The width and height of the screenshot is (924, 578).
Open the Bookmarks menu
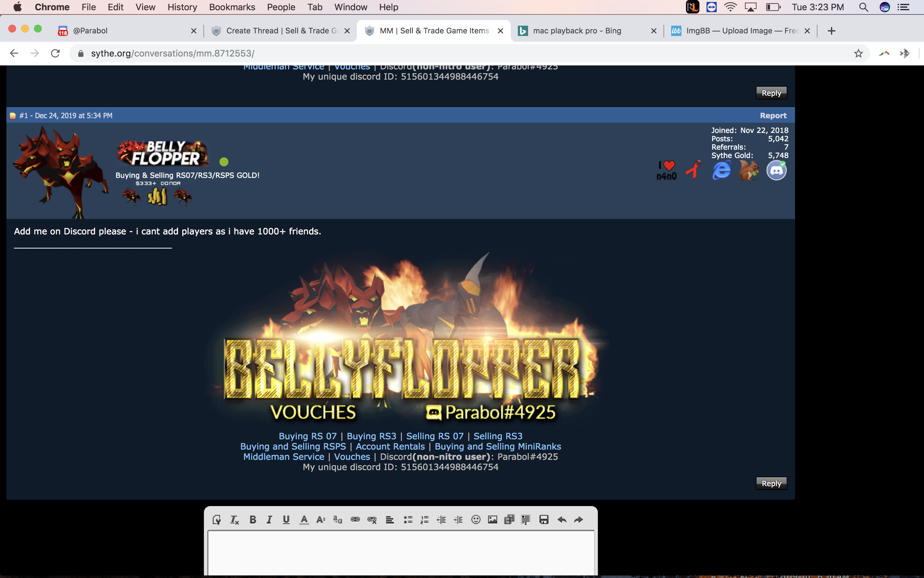point(232,7)
